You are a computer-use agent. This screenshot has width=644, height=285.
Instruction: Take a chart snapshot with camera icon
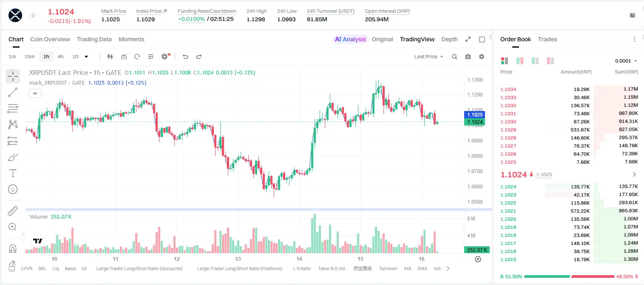(x=468, y=57)
